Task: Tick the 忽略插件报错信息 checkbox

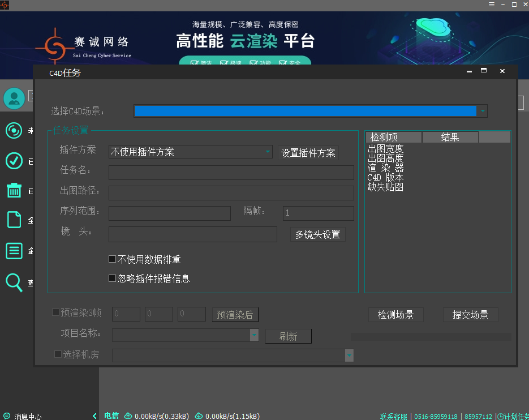Action: [112, 278]
